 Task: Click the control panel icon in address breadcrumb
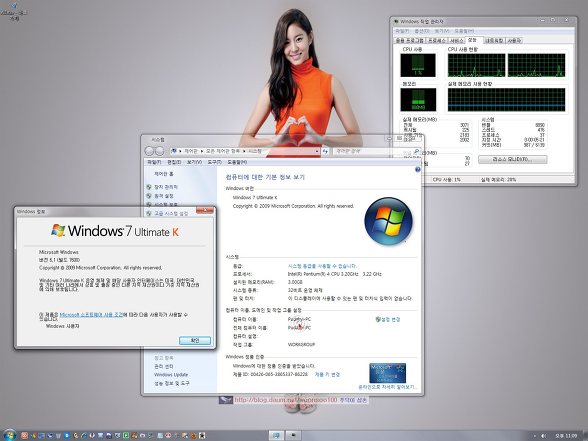[x=174, y=151]
